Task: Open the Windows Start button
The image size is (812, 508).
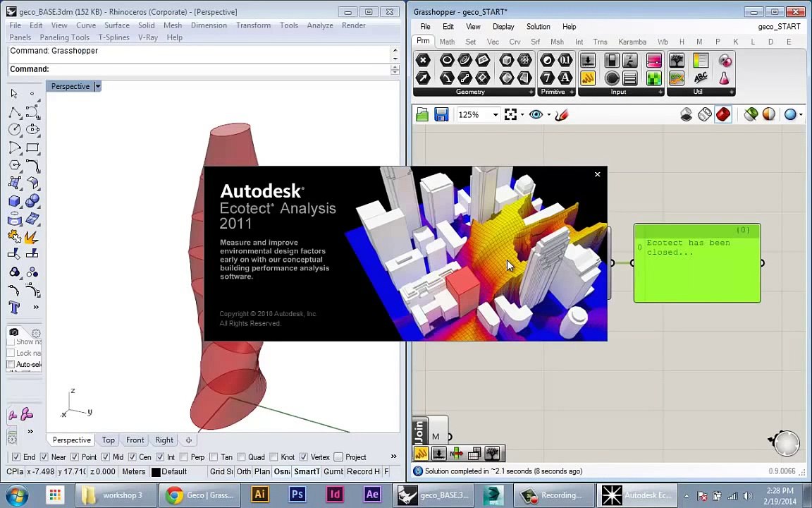Action: click(17, 495)
